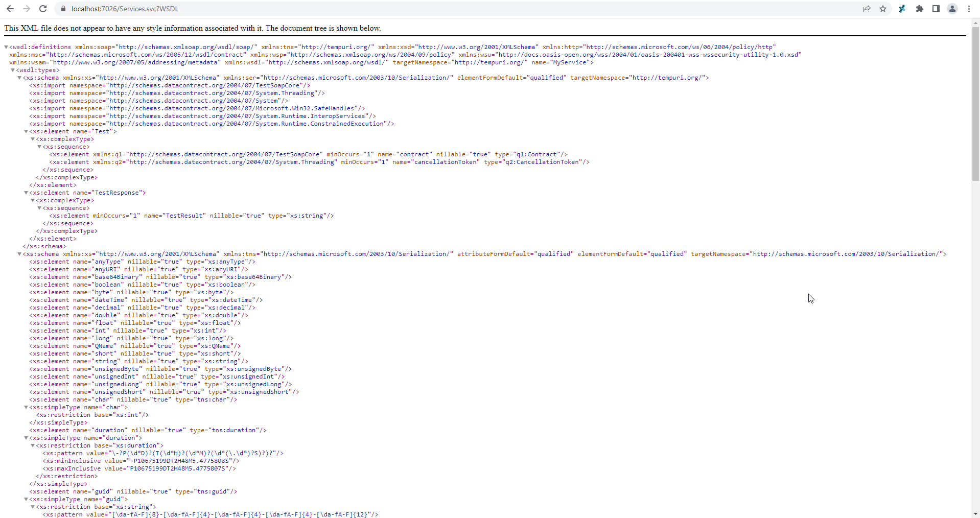Collapse the xs:element name="TestResponse" node
Screen dimensions: 980x518
26,193
